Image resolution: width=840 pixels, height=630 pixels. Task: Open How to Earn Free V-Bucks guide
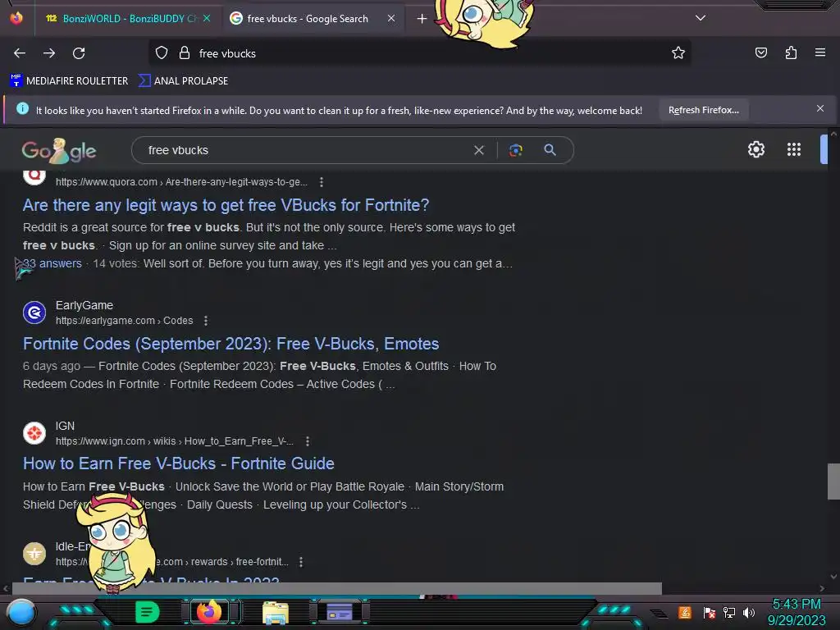pos(178,464)
